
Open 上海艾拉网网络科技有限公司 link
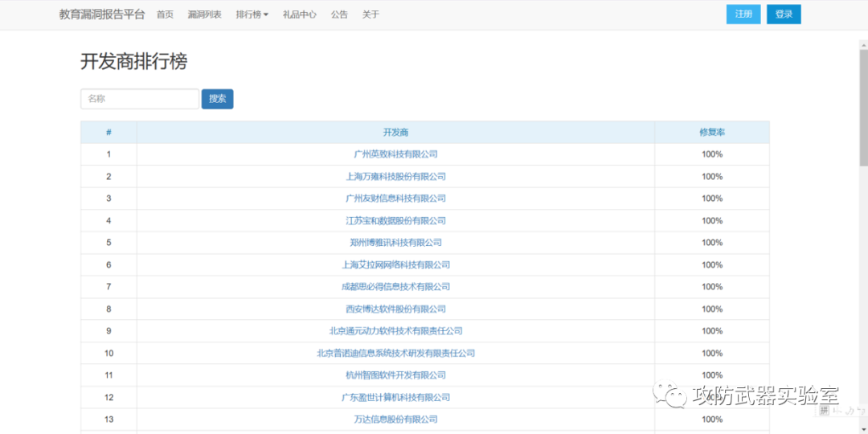[395, 264]
